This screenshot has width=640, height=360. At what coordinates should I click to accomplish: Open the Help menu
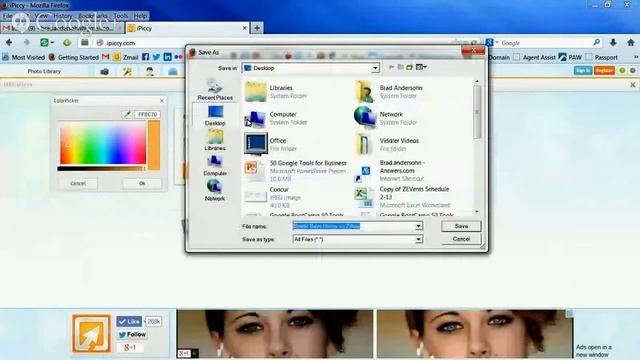pyautogui.click(x=140, y=16)
